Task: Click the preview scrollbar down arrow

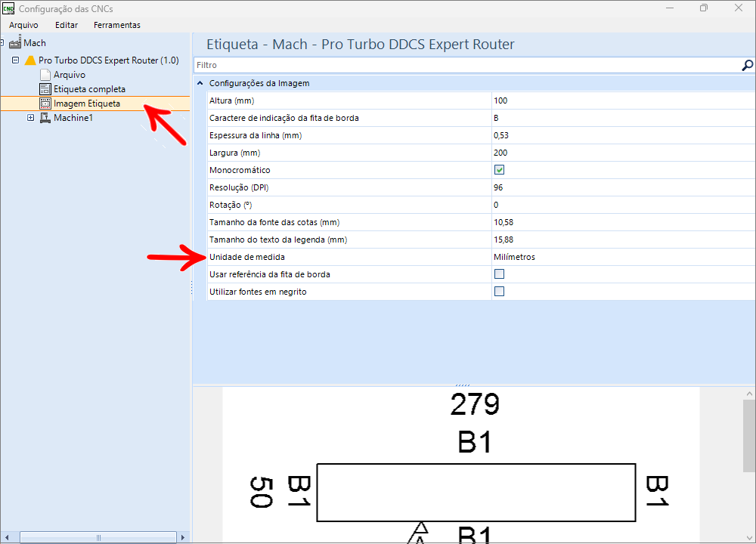Action: coord(749,538)
